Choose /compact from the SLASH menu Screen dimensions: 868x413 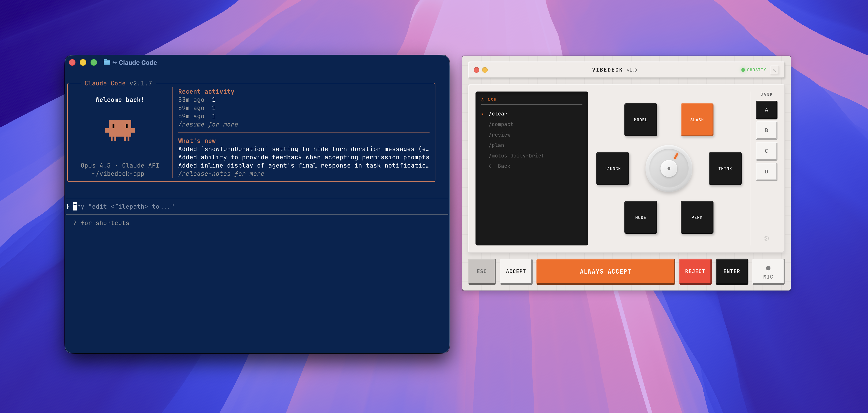(501, 124)
